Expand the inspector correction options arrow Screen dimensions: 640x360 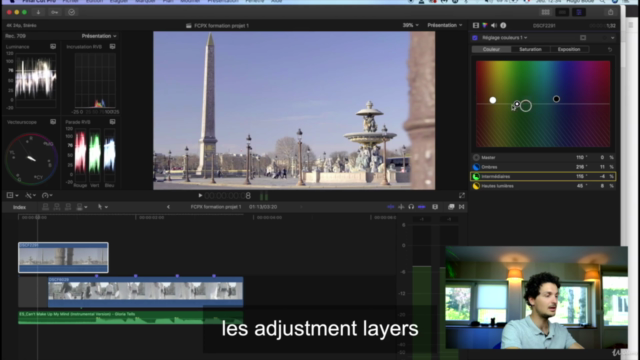[x=613, y=38]
